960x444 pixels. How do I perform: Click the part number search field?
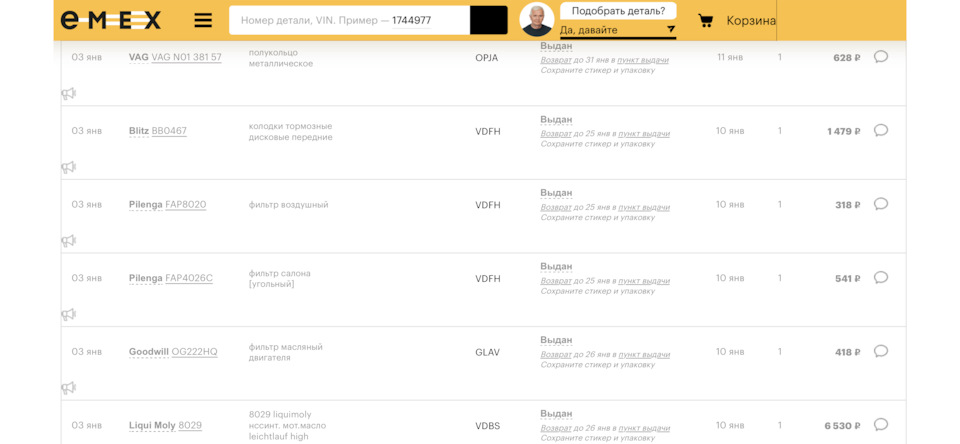[349, 20]
